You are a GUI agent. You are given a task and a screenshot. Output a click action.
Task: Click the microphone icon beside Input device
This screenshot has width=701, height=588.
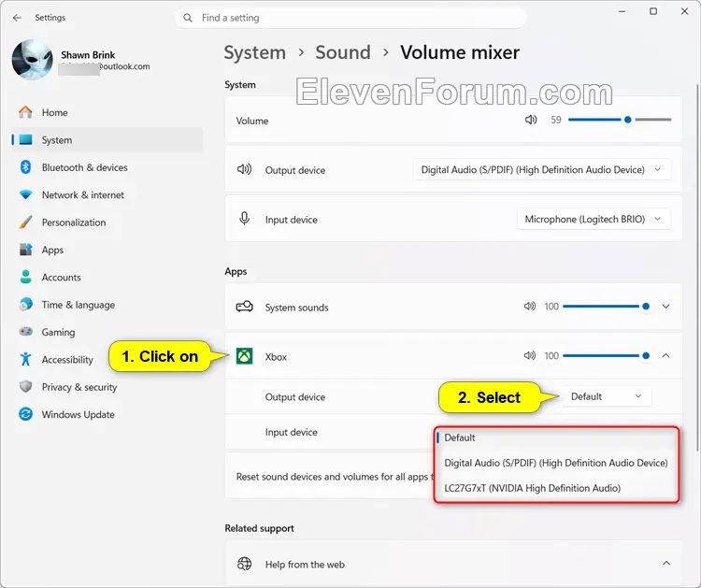[x=244, y=219]
